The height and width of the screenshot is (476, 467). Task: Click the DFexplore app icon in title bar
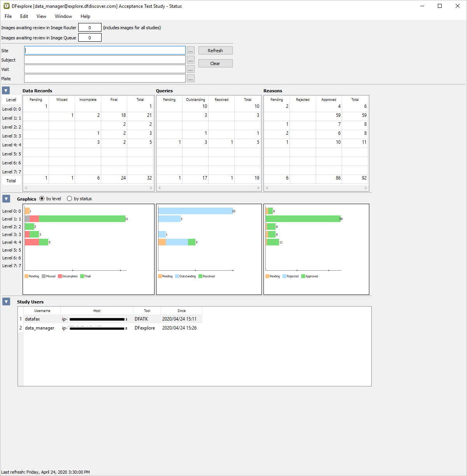(7, 6)
